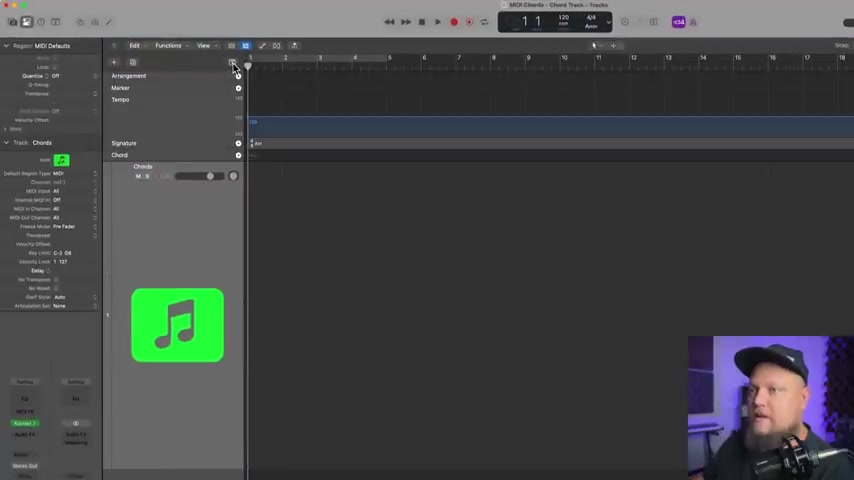Viewport: 854px width, 480px height.
Task: Collapse the Track Chords inspector section
Action: [7, 143]
